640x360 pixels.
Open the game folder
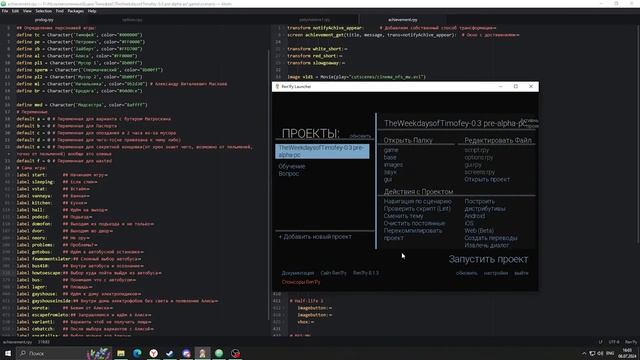pos(391,150)
